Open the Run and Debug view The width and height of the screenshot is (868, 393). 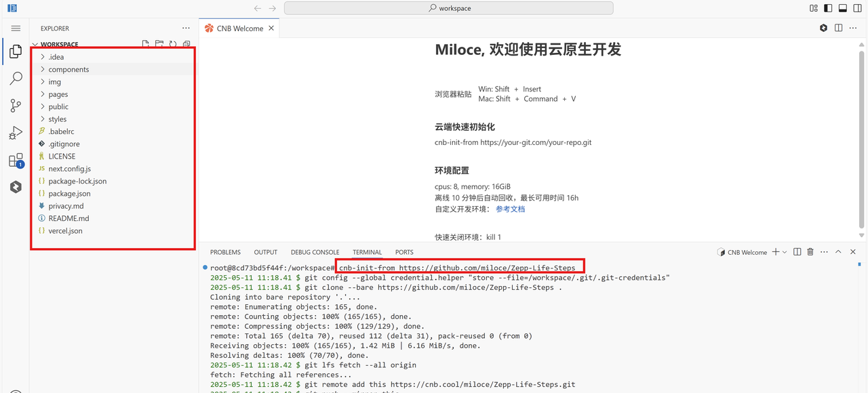(16, 133)
